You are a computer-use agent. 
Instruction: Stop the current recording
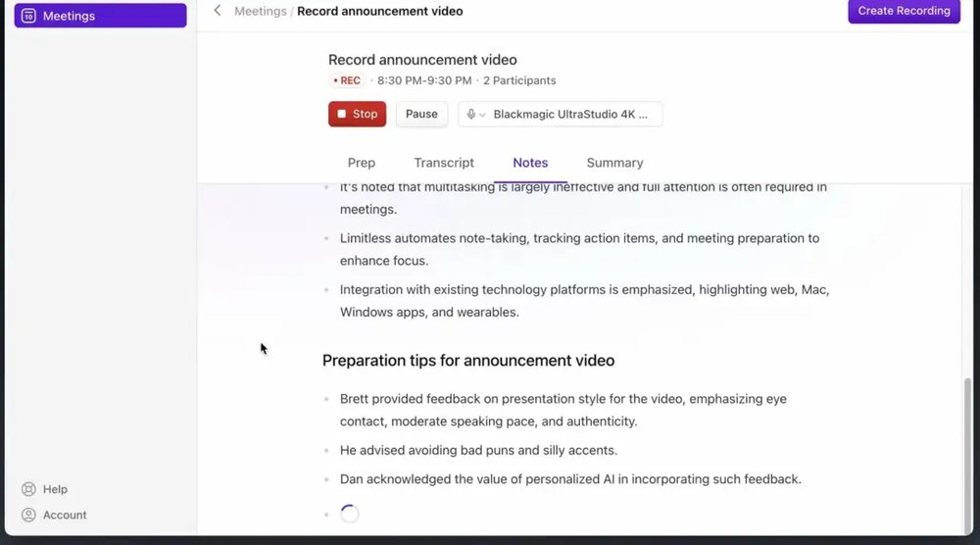(x=357, y=114)
